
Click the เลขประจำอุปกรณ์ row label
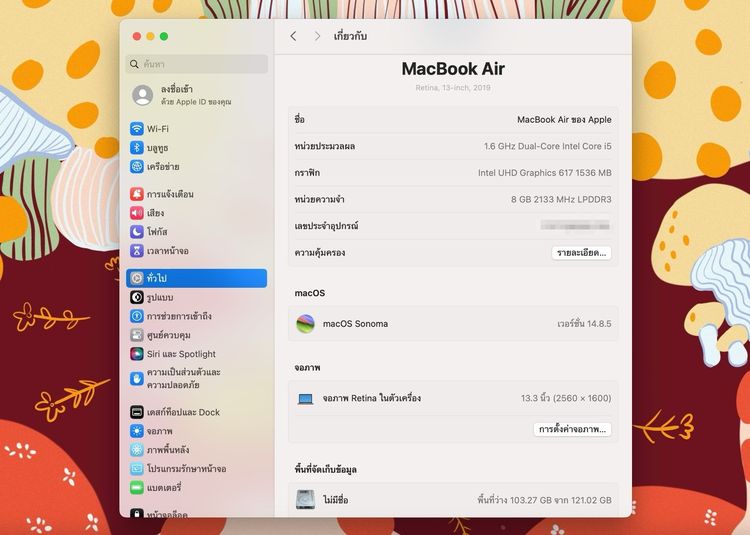click(x=327, y=226)
